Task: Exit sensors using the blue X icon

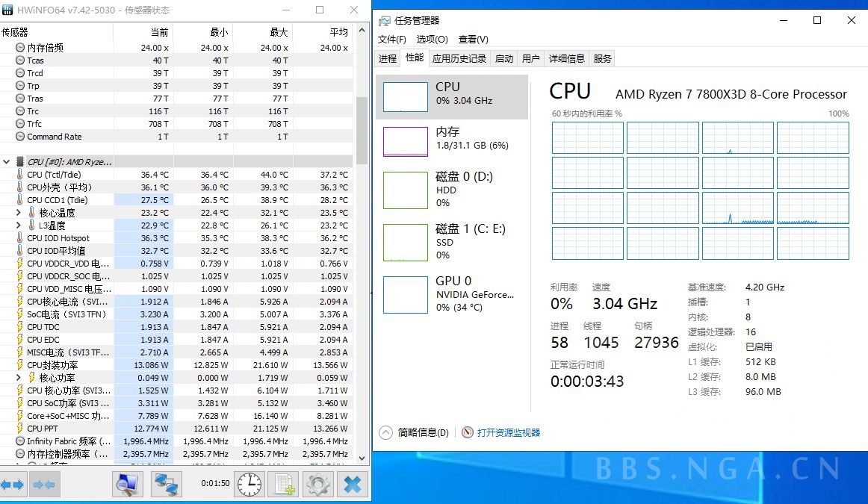Action: pyautogui.click(x=352, y=484)
